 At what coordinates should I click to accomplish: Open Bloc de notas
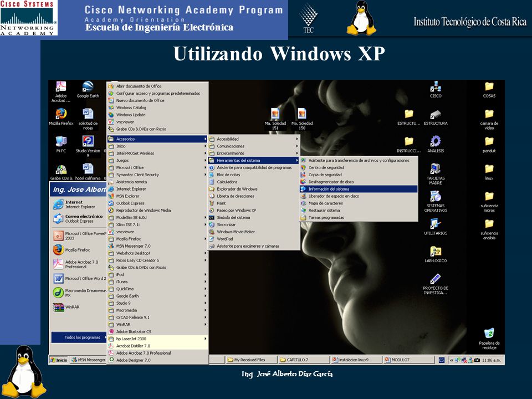click(254, 175)
